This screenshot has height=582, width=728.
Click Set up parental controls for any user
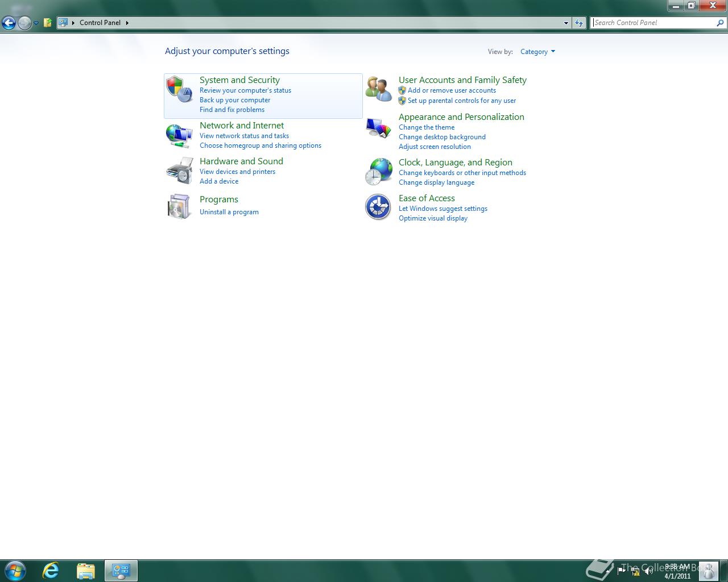[462, 101]
